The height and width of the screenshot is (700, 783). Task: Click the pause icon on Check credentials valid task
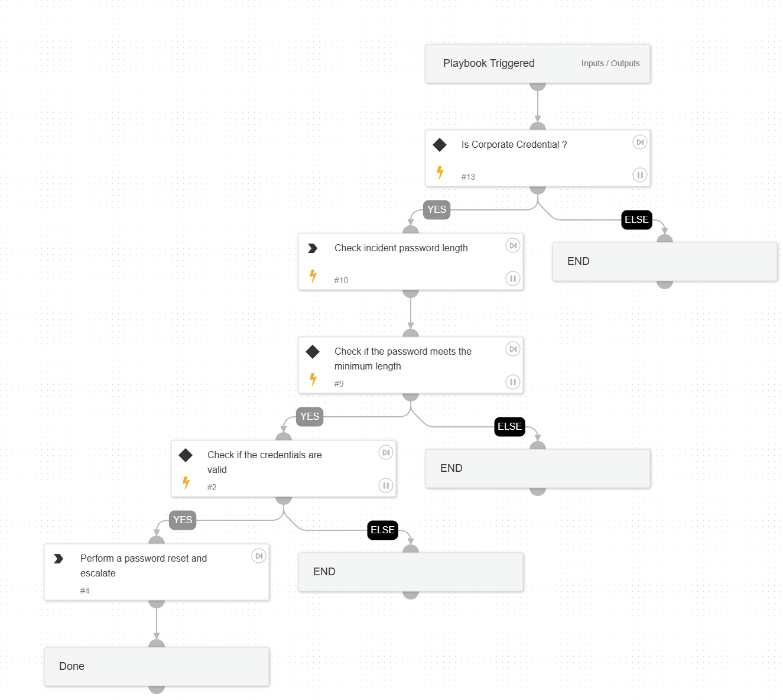386,485
